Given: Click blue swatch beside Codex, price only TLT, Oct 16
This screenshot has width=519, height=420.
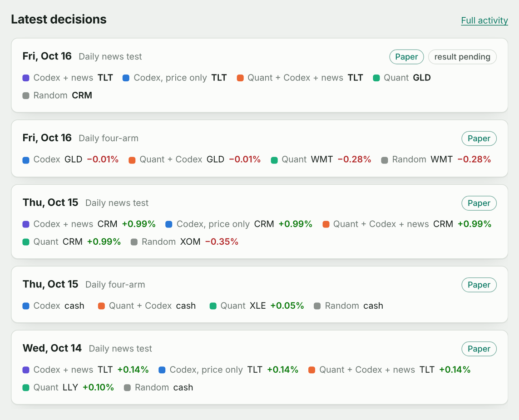Looking at the screenshot, I should click(x=126, y=78).
